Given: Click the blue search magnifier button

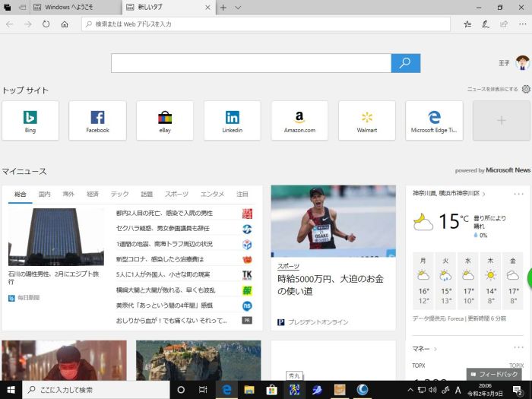Looking at the screenshot, I should point(405,63).
